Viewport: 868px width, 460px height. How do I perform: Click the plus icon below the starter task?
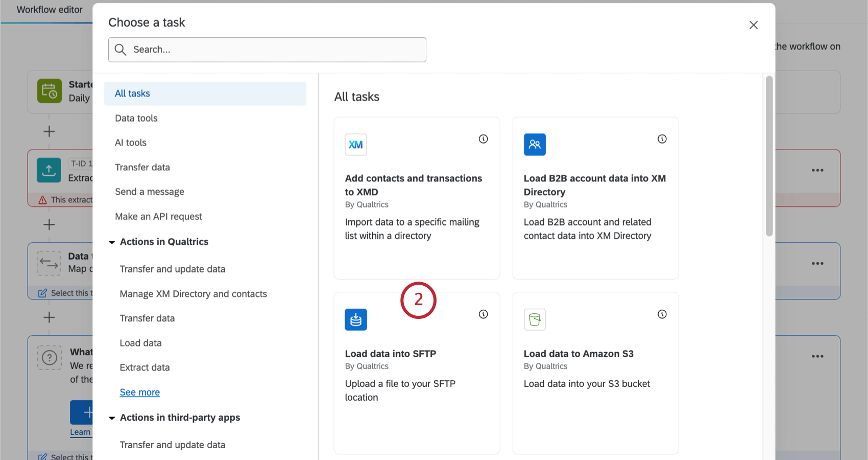pos(49,131)
